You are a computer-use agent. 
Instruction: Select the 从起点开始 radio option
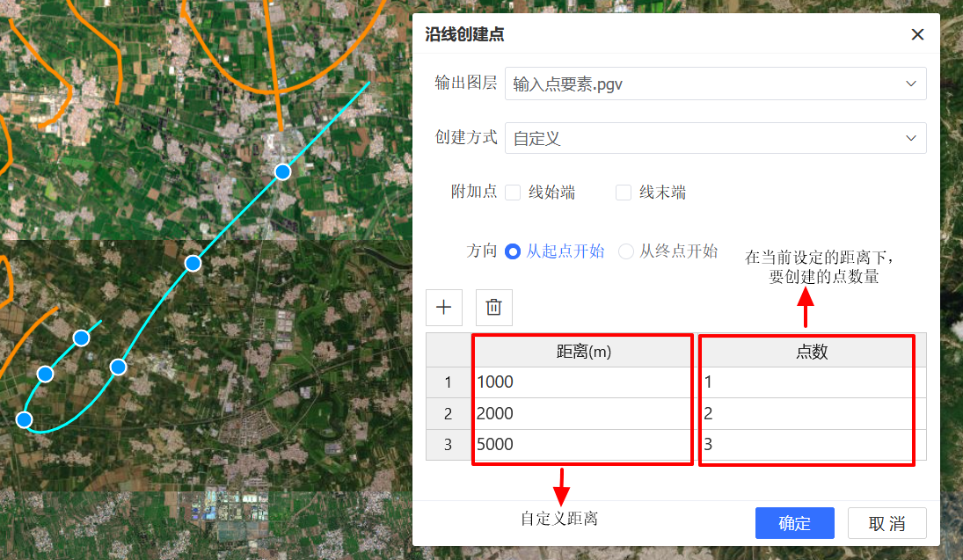(514, 251)
